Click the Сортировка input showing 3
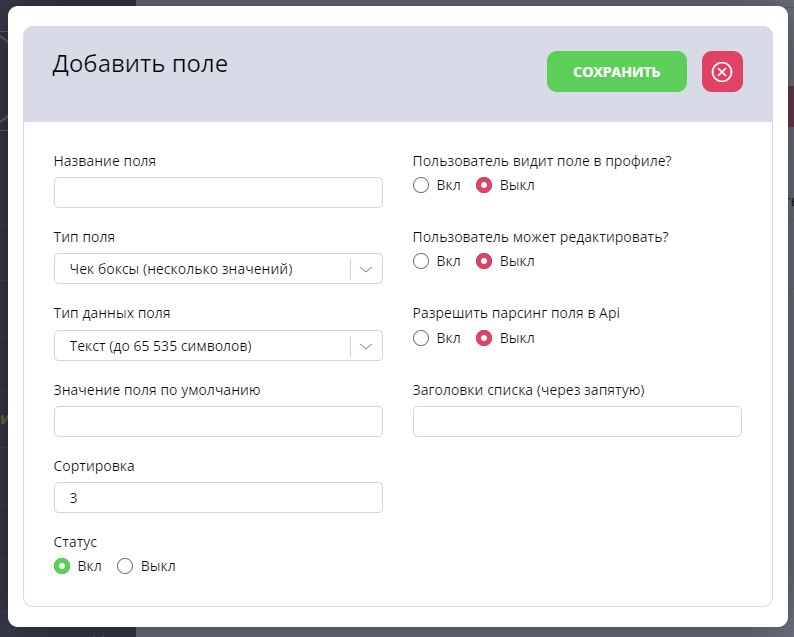The height and width of the screenshot is (637, 794). click(x=218, y=497)
